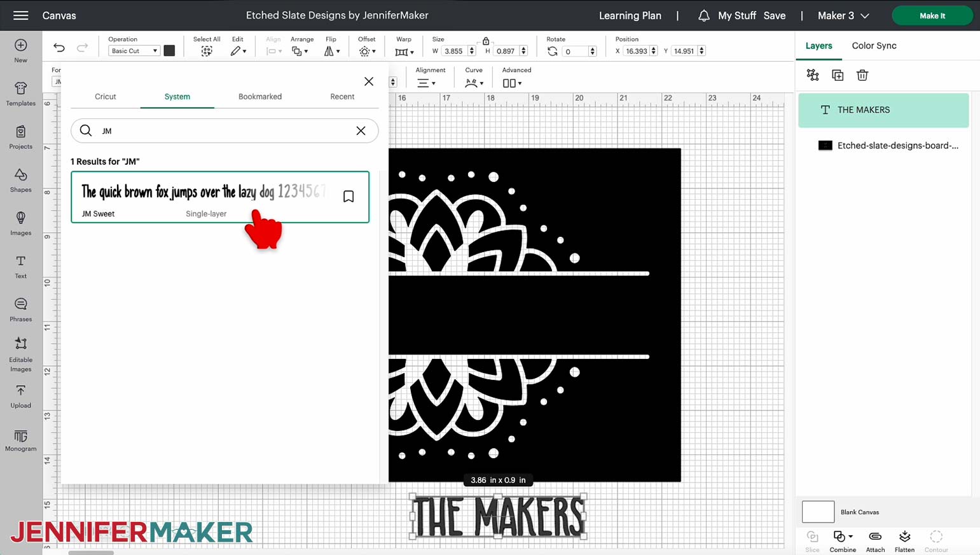Close the font picker panel
Screen dimensions: 980x555
[x=369, y=81]
